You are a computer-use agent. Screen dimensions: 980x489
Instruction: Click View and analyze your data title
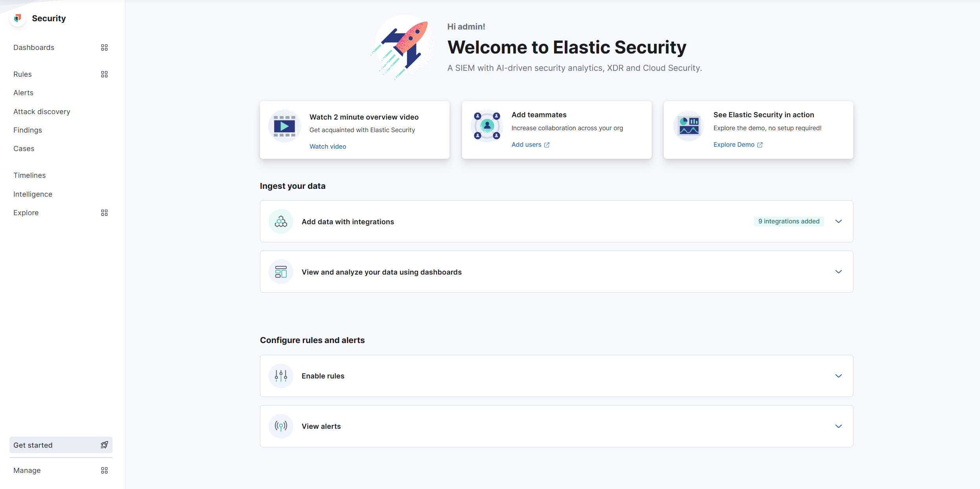pos(381,272)
